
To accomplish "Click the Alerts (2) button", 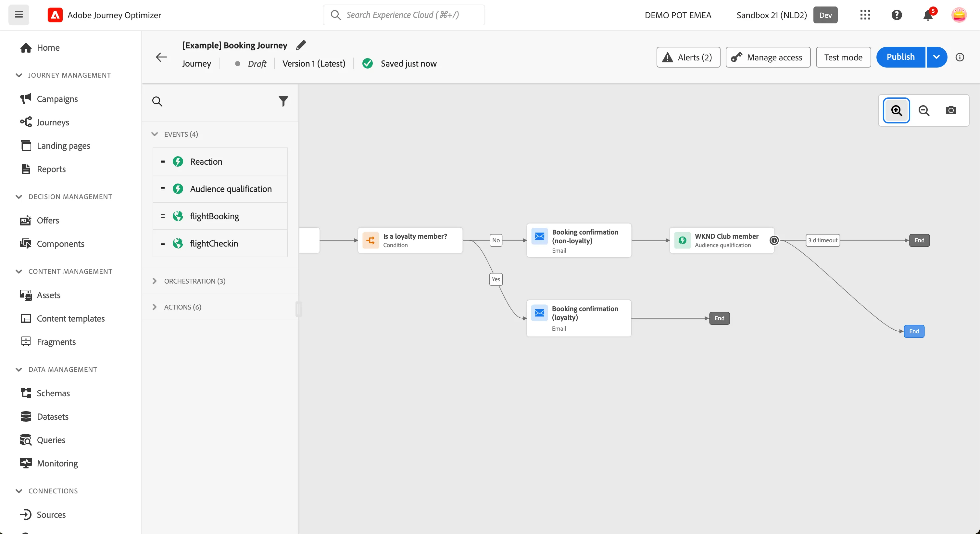I will tap(688, 57).
